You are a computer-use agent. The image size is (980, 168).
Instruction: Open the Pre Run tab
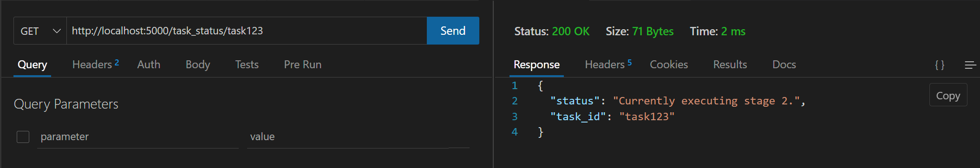click(303, 65)
